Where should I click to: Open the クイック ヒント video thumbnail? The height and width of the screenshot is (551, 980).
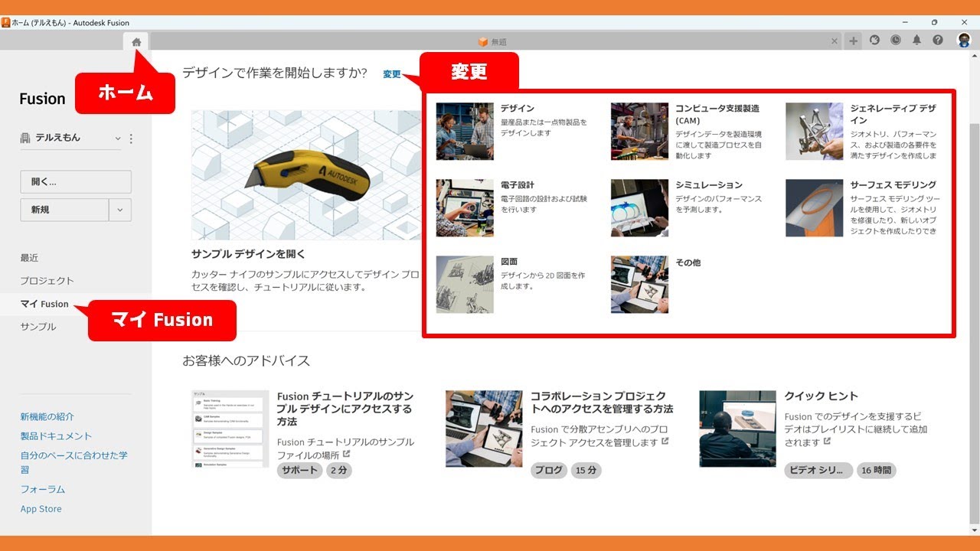point(737,429)
